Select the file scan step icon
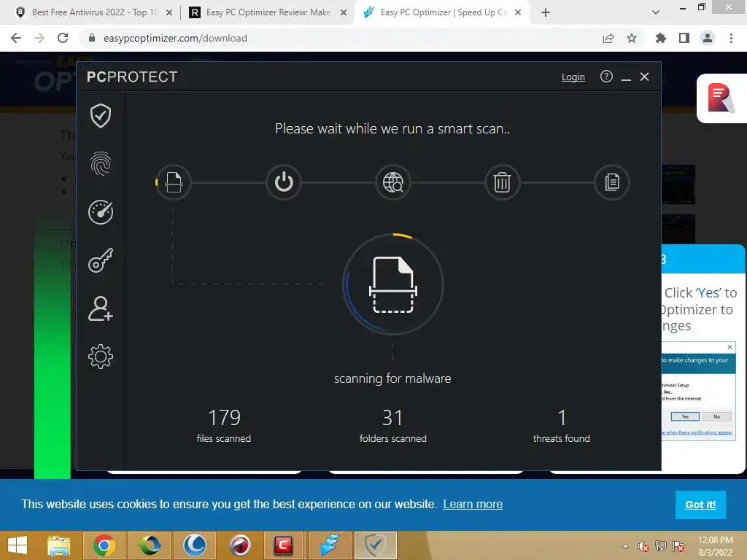Screen dimensions: 747x560 [174, 182]
